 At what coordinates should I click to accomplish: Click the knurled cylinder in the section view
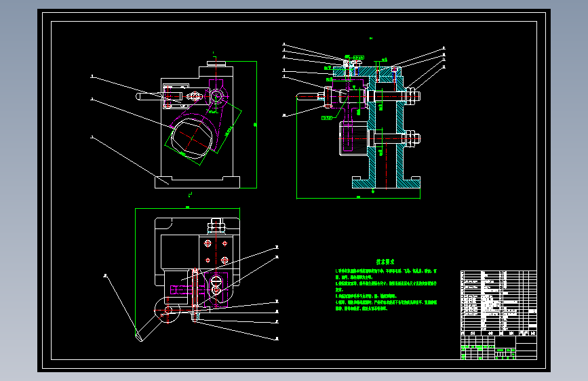(353, 138)
